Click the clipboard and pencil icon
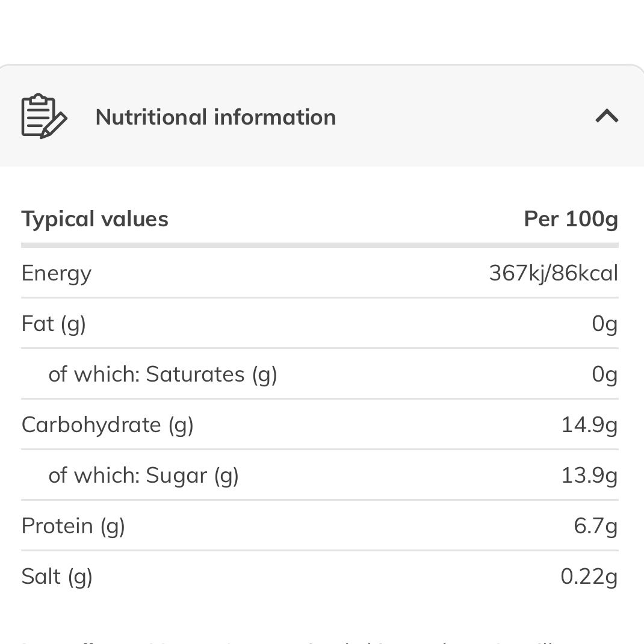Viewport: 644px width, 644px height. 44,116
